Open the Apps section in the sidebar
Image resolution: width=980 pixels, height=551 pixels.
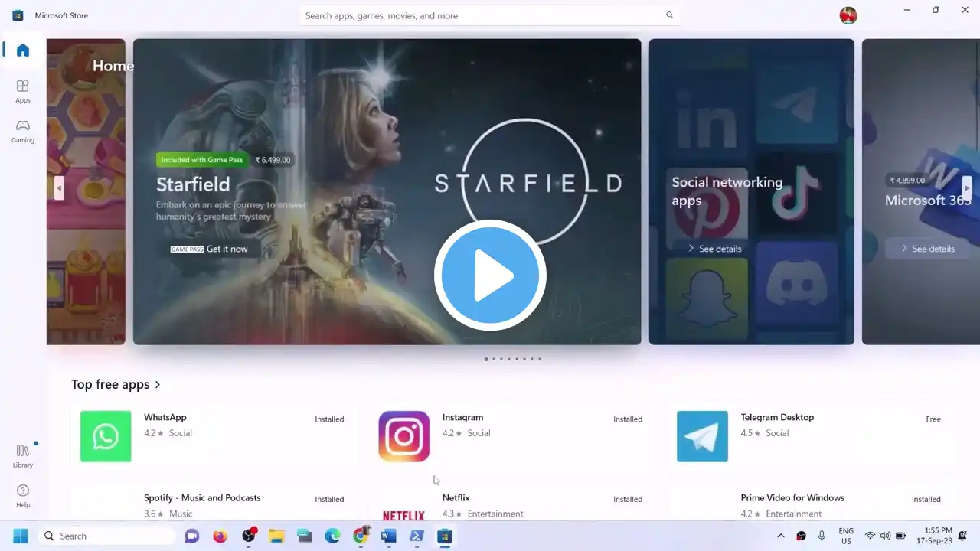point(23,91)
